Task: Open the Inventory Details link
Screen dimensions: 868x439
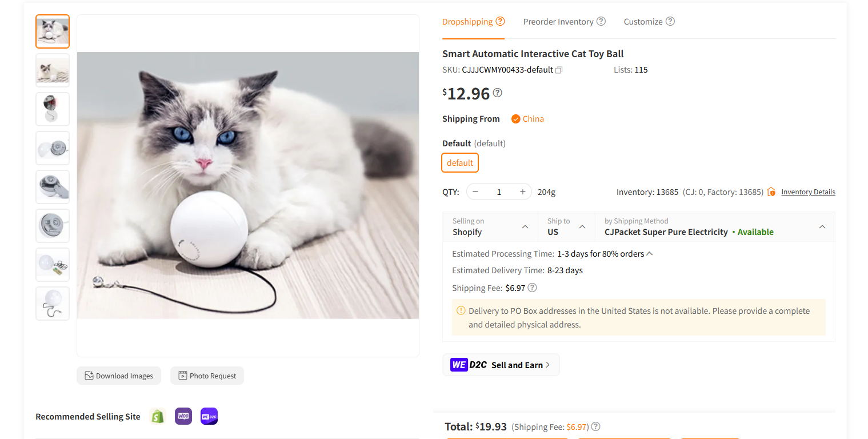Action: tap(808, 191)
